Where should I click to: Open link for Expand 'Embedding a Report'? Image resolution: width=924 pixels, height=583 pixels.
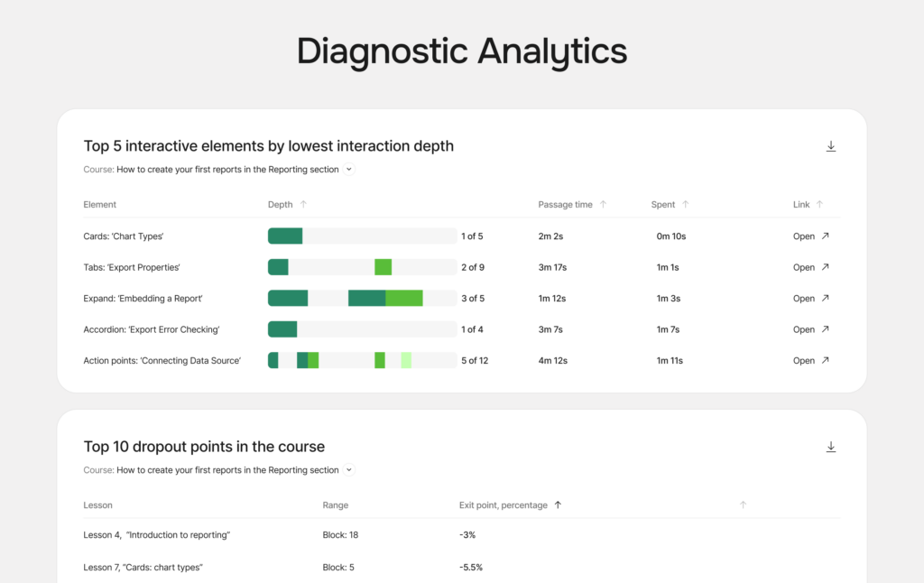pos(810,299)
